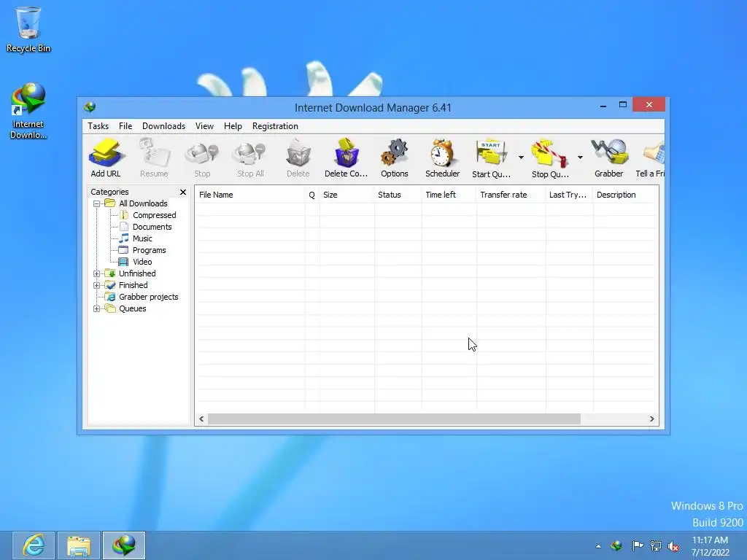Image resolution: width=747 pixels, height=560 pixels.
Task: Open the Start Queue dropdown arrow
Action: (521, 157)
